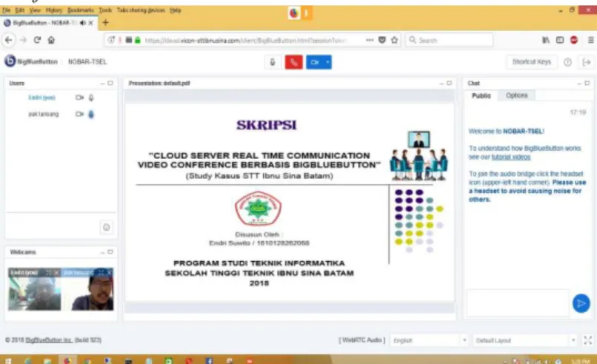
Task: Log out with the exit icon
Action: click(587, 62)
